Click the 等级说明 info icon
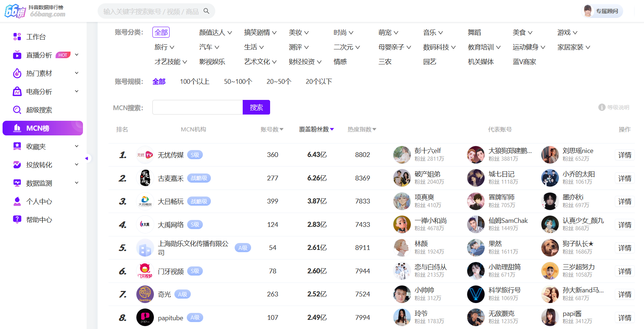The width and height of the screenshot is (644, 329). point(602,107)
